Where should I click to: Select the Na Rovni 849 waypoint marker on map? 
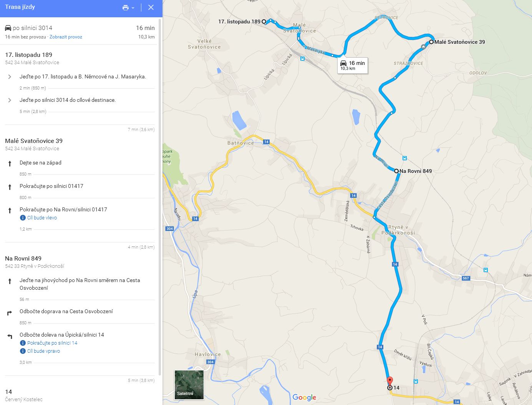396,171
